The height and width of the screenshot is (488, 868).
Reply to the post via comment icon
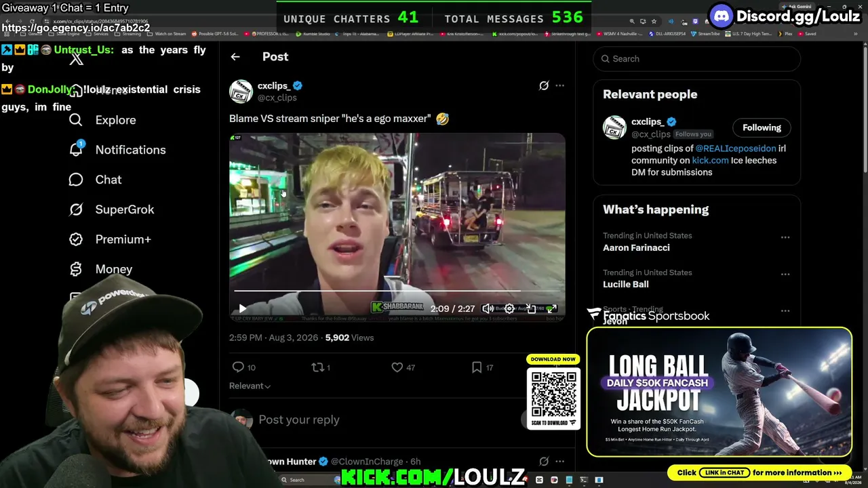point(238,367)
